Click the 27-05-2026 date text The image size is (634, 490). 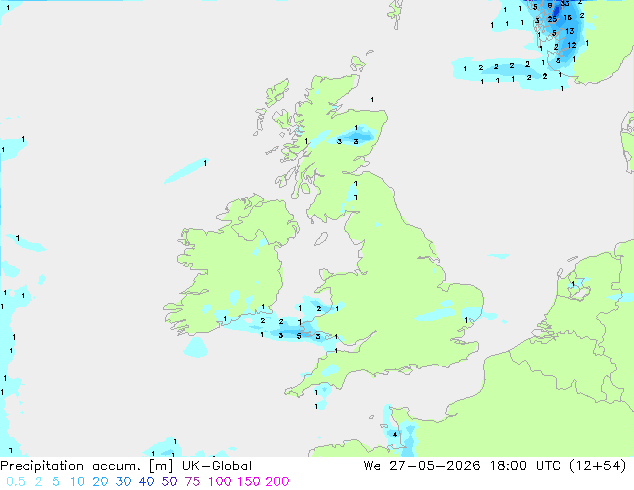tap(435, 466)
